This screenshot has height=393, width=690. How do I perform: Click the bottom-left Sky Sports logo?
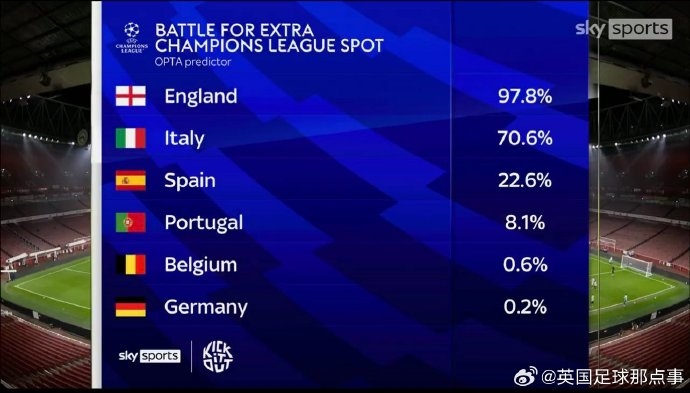tap(150, 356)
